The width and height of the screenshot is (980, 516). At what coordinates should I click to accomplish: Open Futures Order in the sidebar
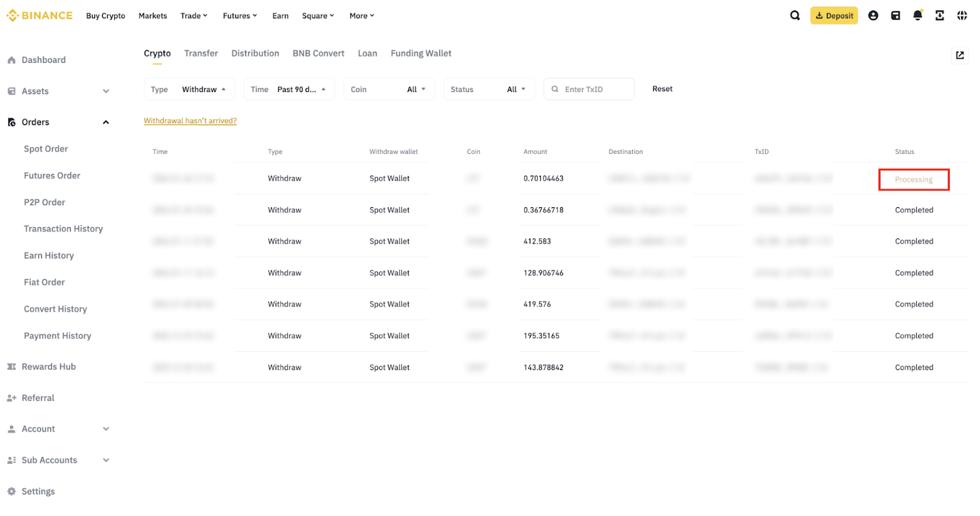[52, 176]
